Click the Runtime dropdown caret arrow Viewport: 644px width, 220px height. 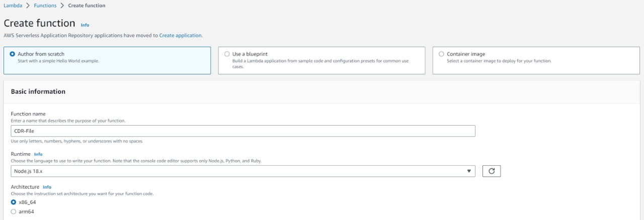[x=469, y=171]
